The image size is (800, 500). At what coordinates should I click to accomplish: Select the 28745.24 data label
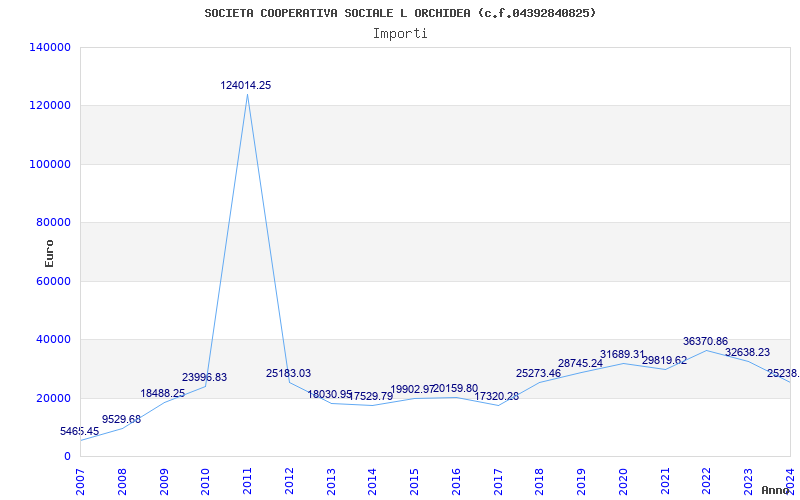click(580, 363)
